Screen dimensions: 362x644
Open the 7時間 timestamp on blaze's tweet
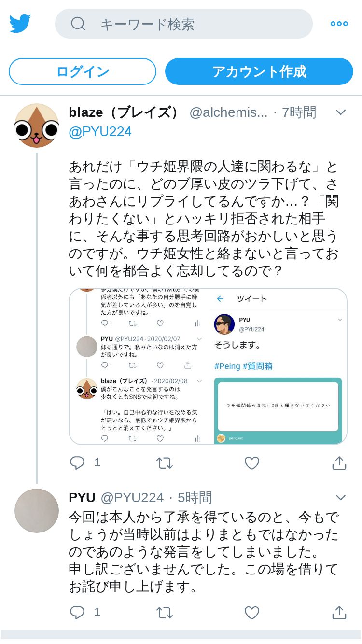pos(299,112)
